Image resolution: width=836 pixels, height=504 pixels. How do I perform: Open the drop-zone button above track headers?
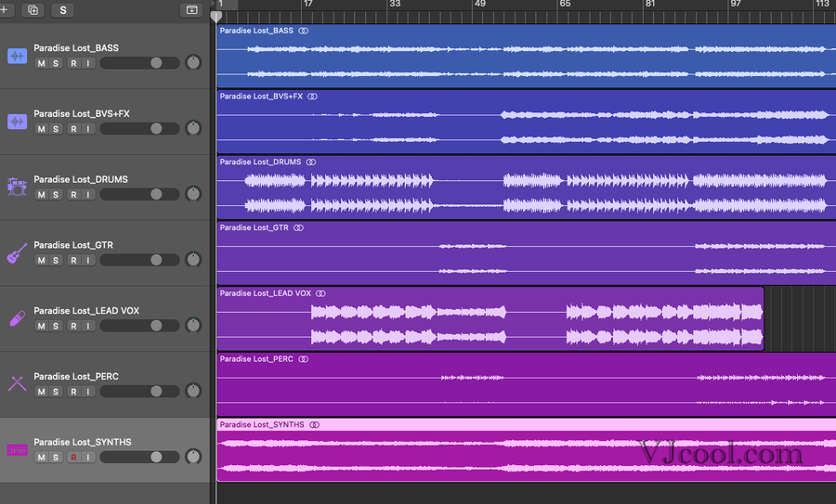pyautogui.click(x=191, y=10)
